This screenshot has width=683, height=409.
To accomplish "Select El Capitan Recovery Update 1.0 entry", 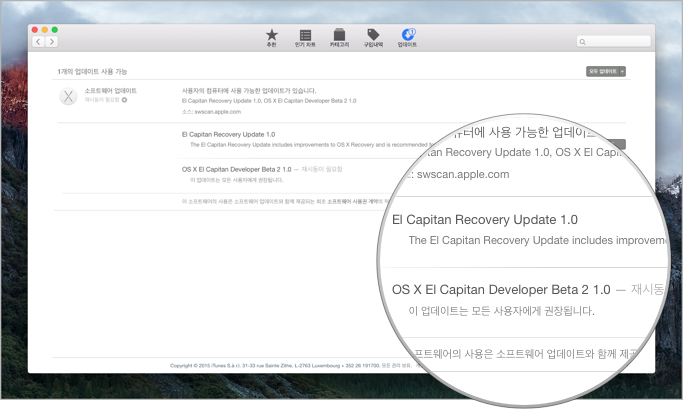I will coord(228,135).
